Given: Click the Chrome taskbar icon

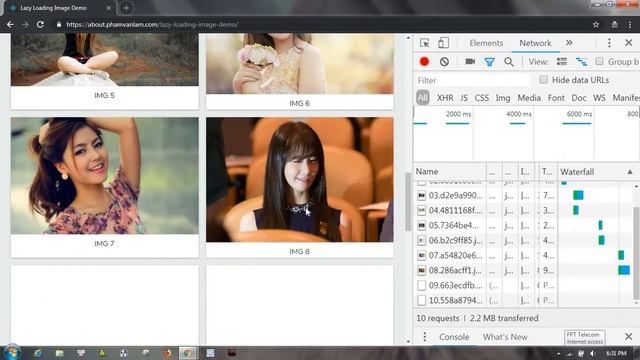Looking at the screenshot, I should pyautogui.click(x=188, y=353).
